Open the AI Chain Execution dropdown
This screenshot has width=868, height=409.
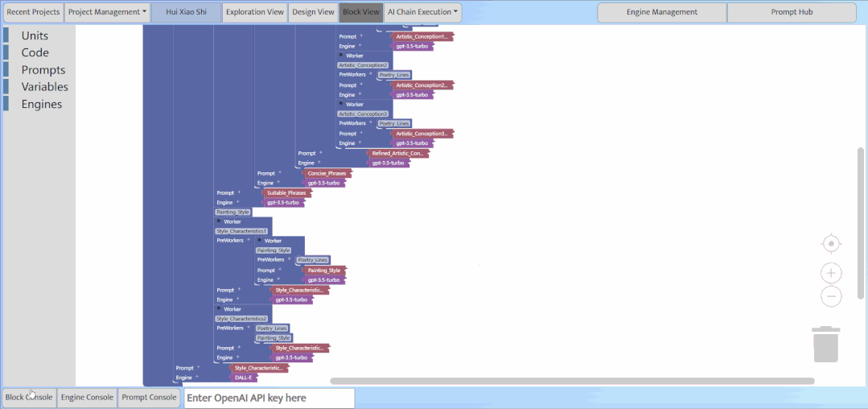pyautogui.click(x=423, y=11)
